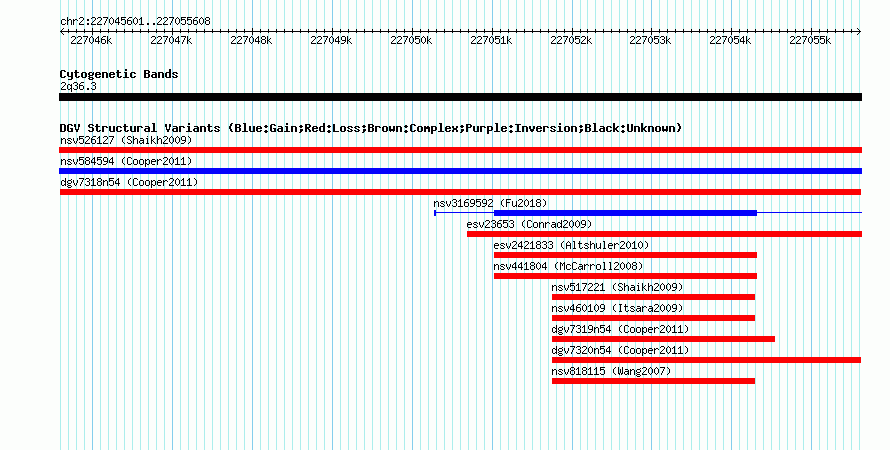Screen dimensions: 890x450
Task: Click the dgv7318n54 (Cooper2011) label
Action: [129, 182]
